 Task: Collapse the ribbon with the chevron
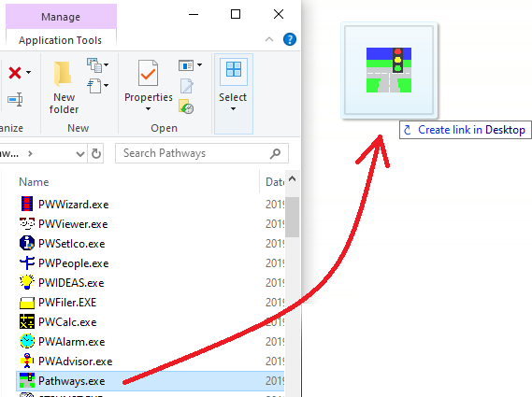point(269,39)
